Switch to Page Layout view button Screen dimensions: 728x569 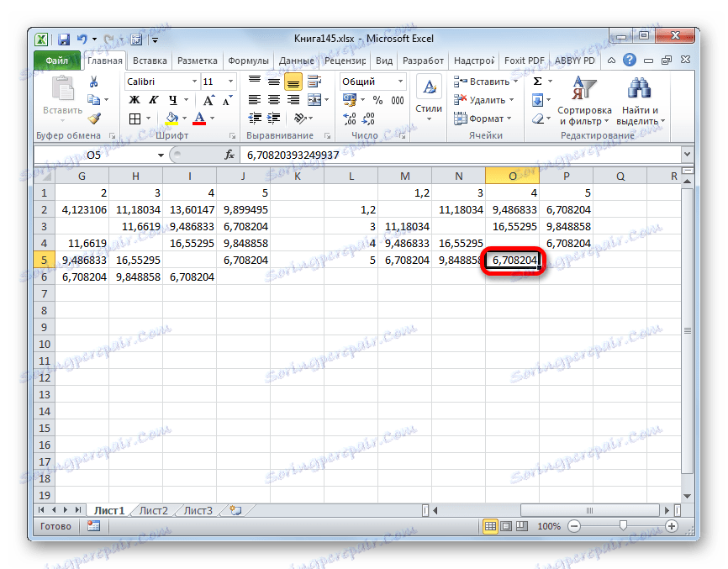click(x=506, y=526)
